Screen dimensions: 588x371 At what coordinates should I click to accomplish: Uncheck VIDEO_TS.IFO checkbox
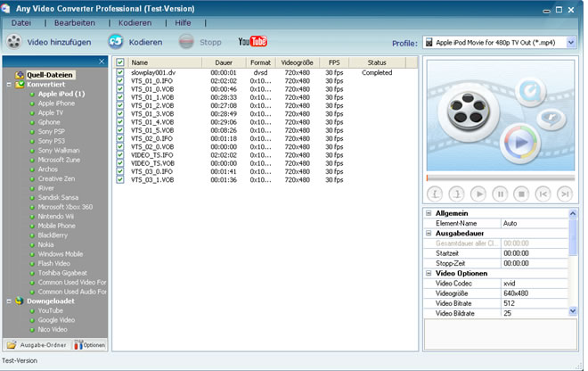[x=120, y=155]
